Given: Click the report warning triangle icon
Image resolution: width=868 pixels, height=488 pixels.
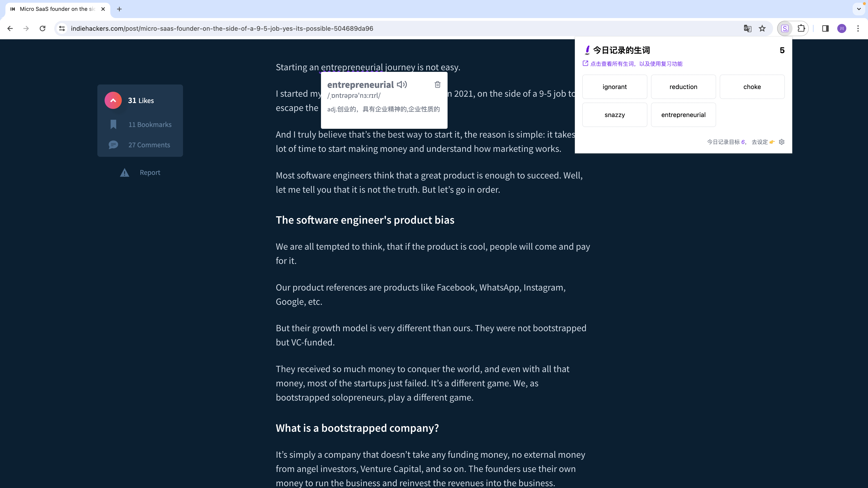Looking at the screenshot, I should pos(125,172).
